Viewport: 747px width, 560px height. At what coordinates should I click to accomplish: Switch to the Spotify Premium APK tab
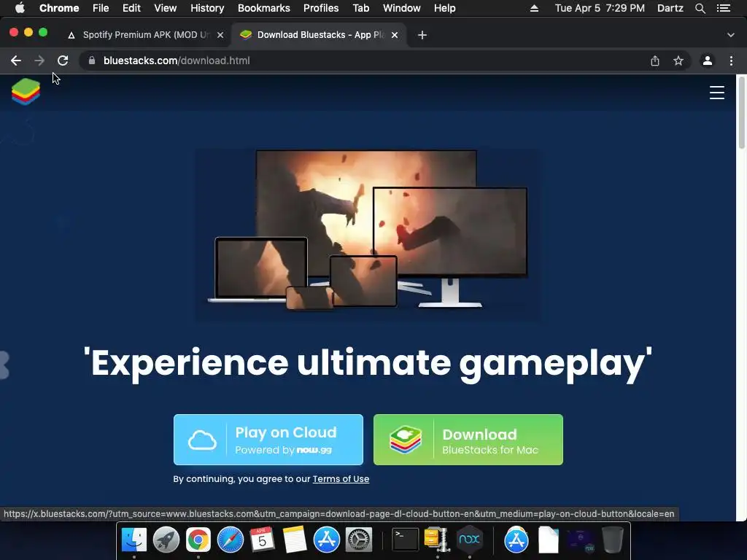[x=145, y=35]
